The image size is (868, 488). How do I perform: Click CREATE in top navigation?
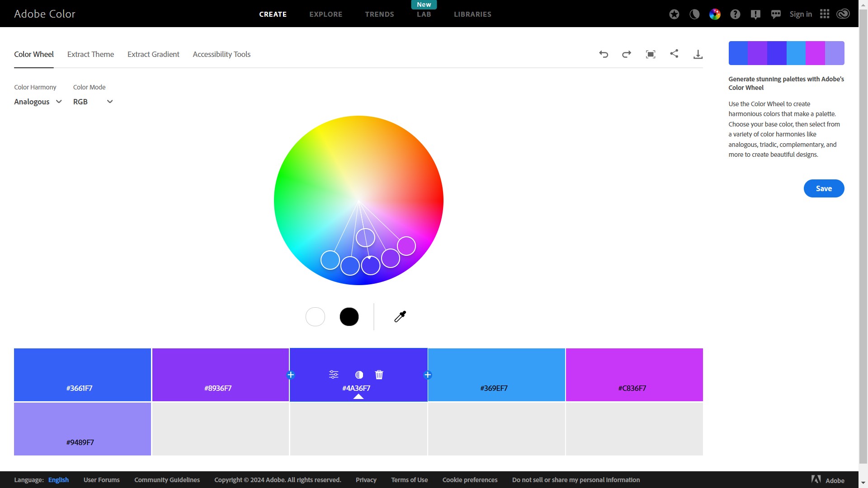click(273, 14)
